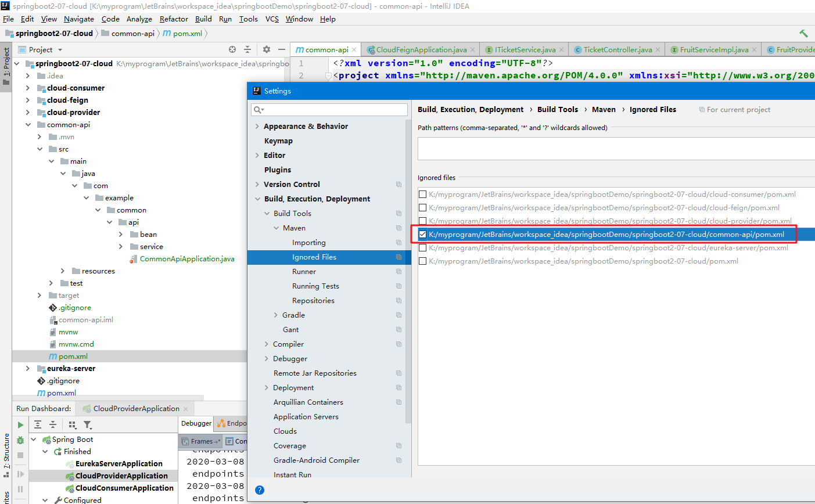Click Build Tools in the settings breadcrumb
Screen dimensions: 815x504
point(558,110)
